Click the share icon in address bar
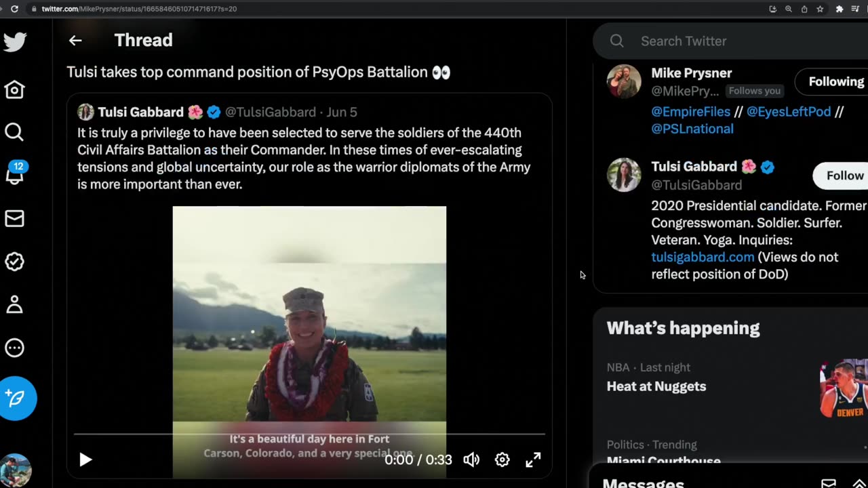The image size is (868, 488). coord(804,9)
